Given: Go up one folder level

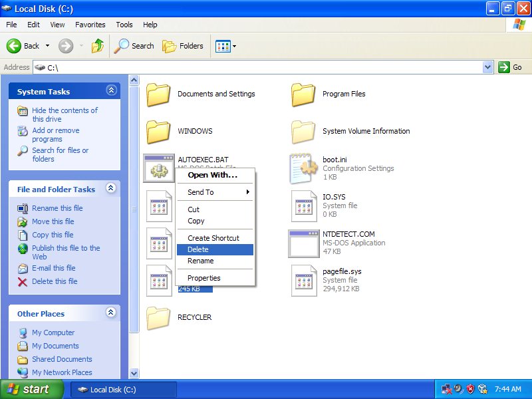Looking at the screenshot, I should click(x=97, y=46).
